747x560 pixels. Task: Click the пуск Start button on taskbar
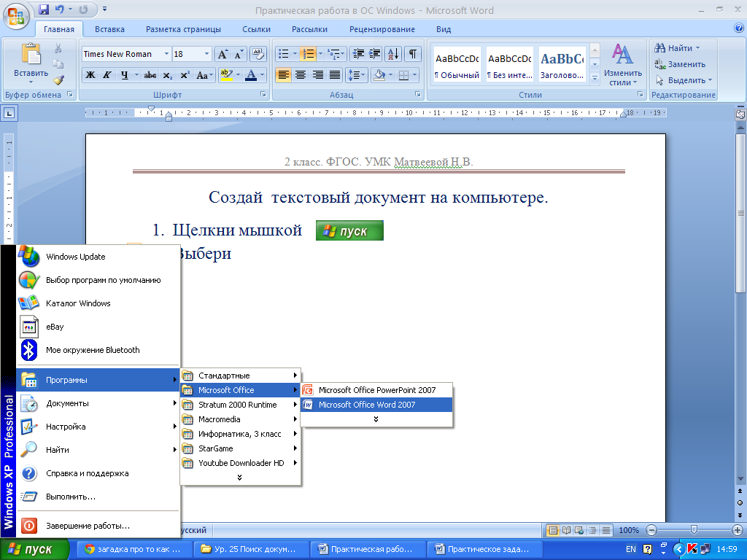[34, 549]
